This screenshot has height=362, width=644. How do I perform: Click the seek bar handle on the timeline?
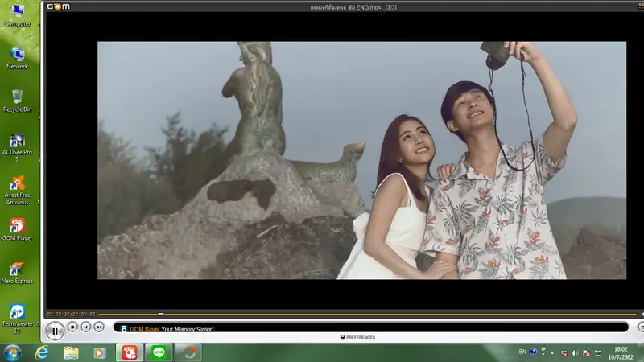[x=161, y=314]
